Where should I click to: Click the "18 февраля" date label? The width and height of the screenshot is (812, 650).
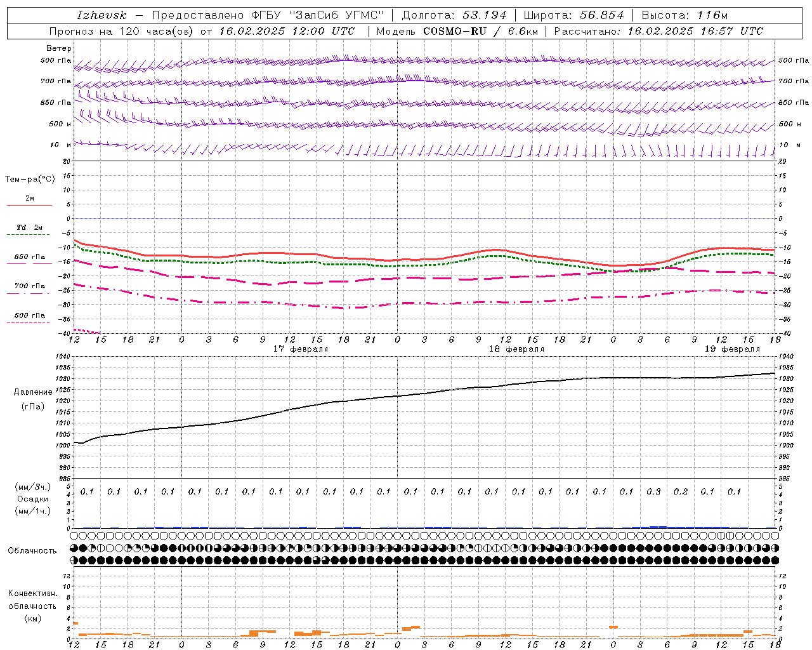[516, 349]
